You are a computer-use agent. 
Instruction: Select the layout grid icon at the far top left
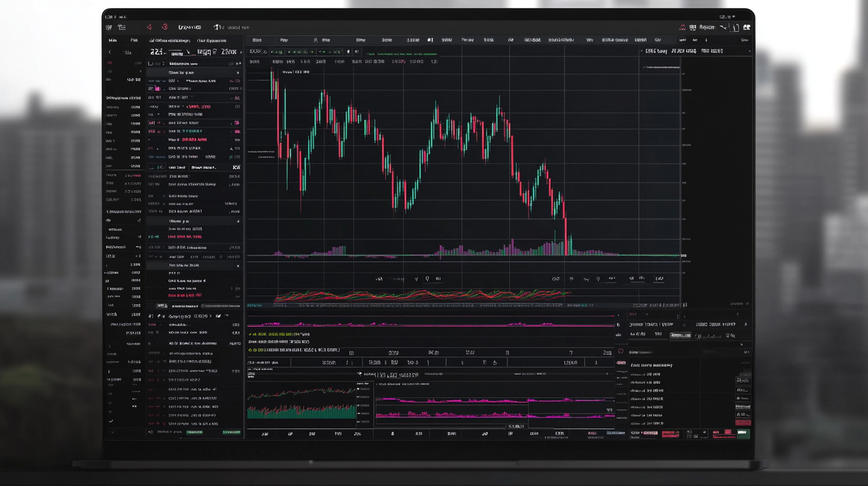click(x=108, y=27)
